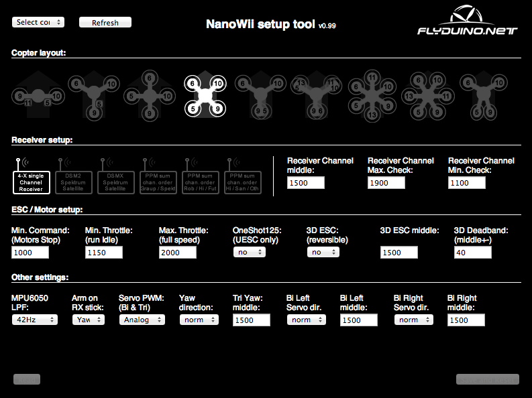Screen dimensions: 532x398
Task: Pick the Quad-plus layout with motors 6, 5, 10, 9
Action: pos(150,96)
